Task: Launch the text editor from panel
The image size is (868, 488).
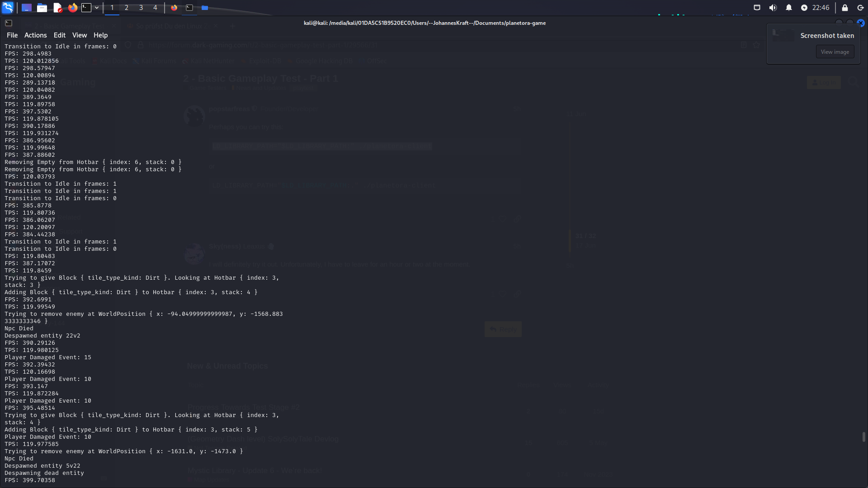Action: pos(57,8)
